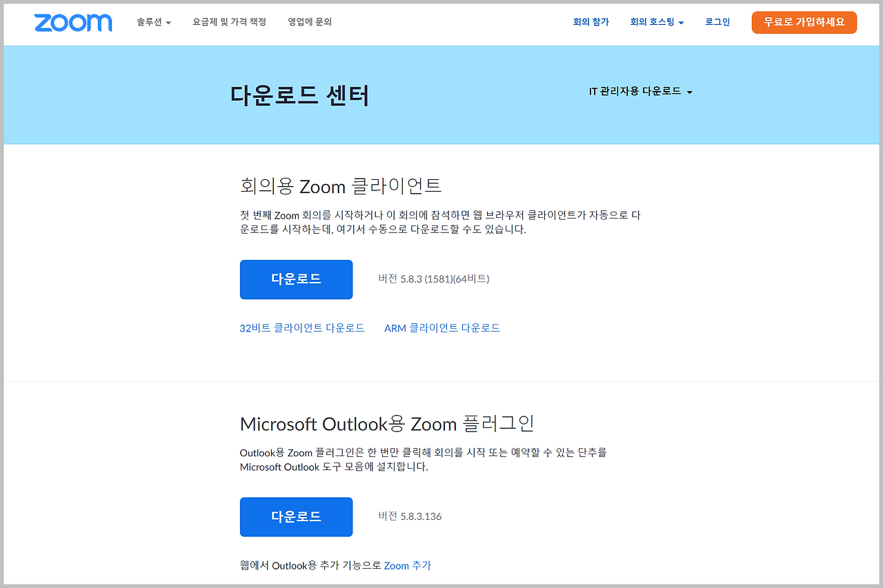Screen dimensions: 883x588
Task: Open 요금제 및 가격 책정 page
Action: (229, 22)
